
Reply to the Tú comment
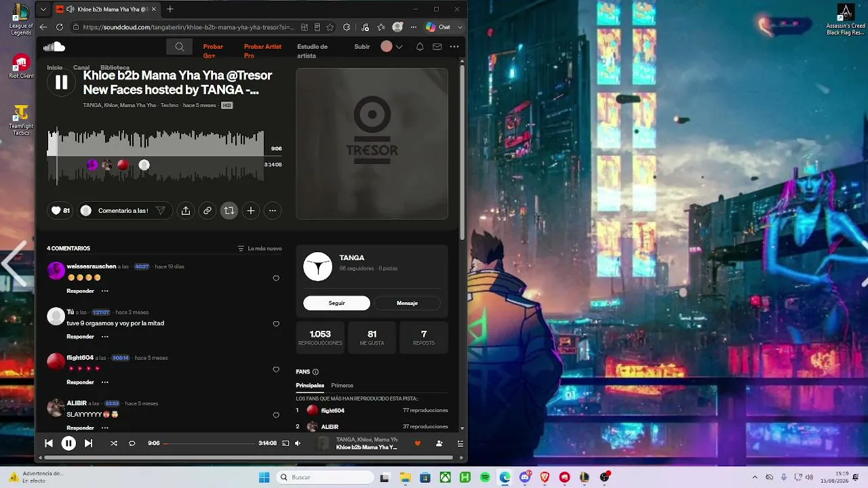(80, 337)
